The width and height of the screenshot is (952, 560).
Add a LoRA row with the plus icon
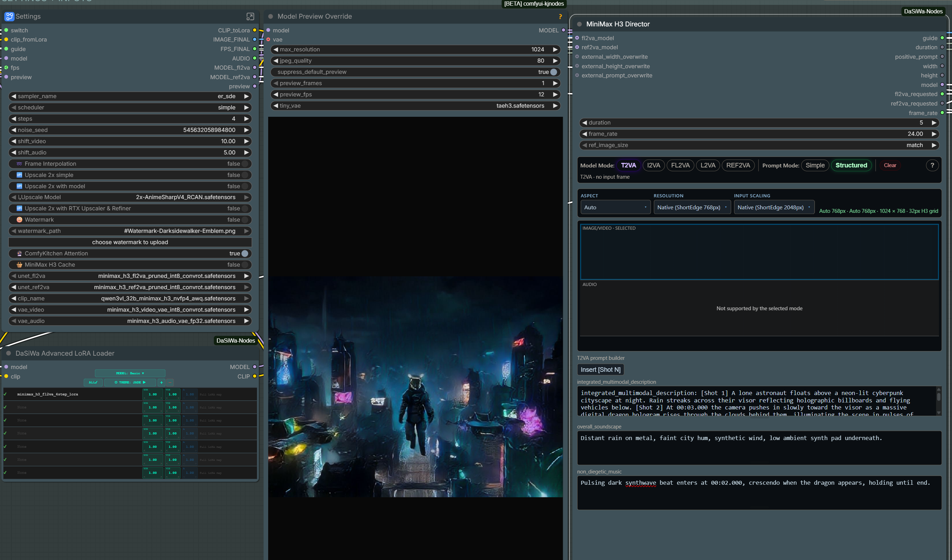point(161,382)
